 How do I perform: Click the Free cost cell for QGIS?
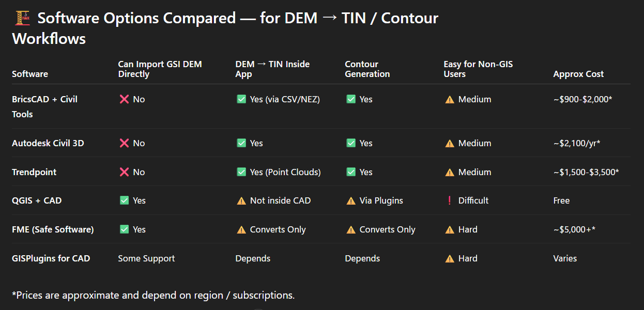pyautogui.click(x=561, y=200)
